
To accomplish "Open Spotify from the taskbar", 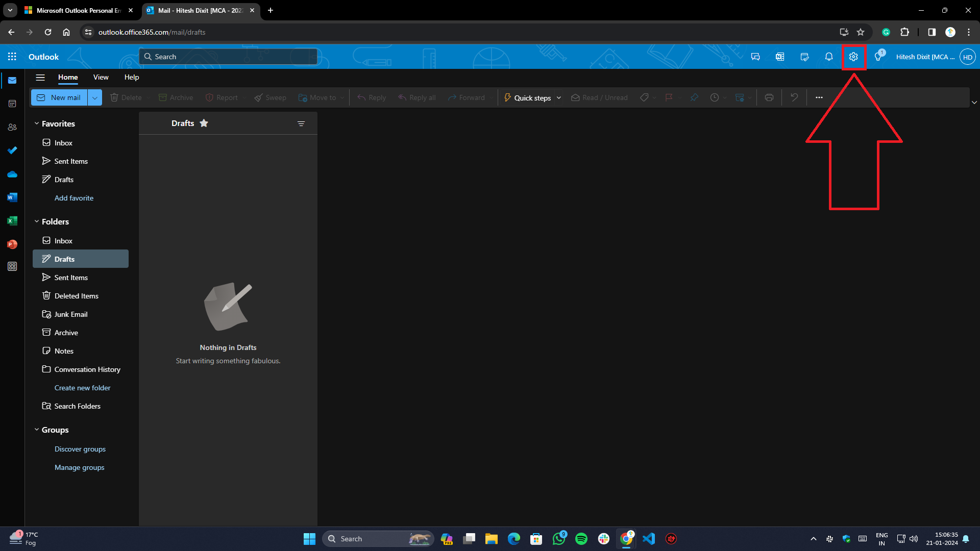I will 581,538.
